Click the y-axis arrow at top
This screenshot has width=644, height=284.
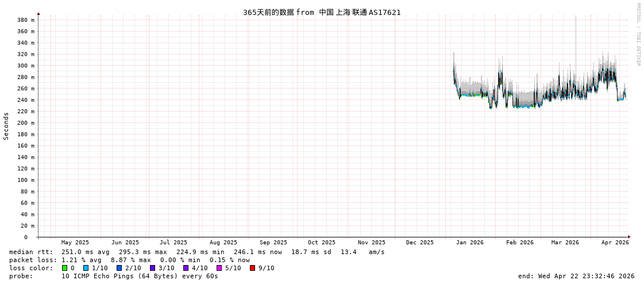tap(38, 13)
